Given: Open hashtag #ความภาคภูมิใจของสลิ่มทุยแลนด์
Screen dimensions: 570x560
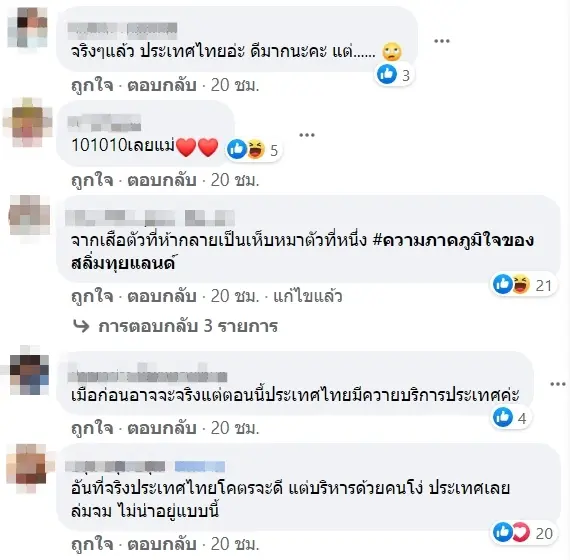Looking at the screenshot, I should point(302,252).
